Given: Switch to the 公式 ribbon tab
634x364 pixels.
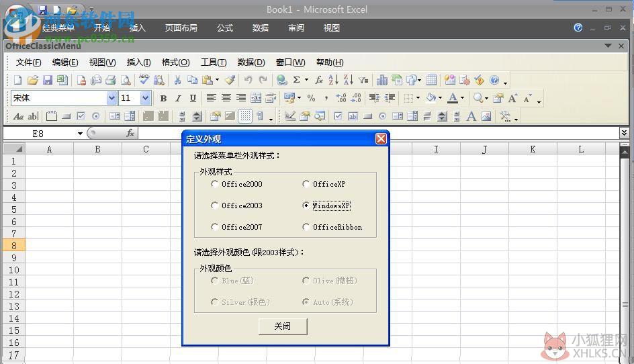Looking at the screenshot, I should 225,28.
